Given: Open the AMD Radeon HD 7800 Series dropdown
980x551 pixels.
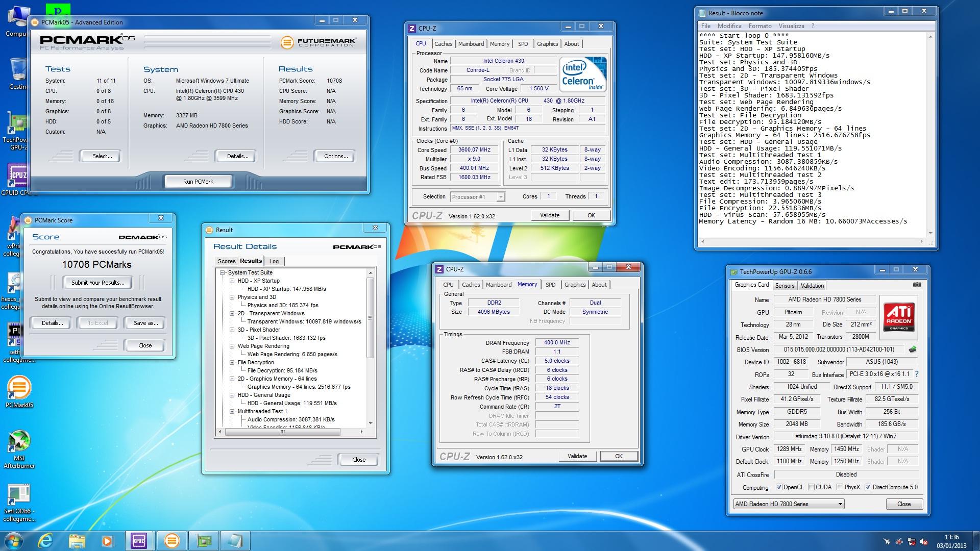Looking at the screenshot, I should point(789,504).
